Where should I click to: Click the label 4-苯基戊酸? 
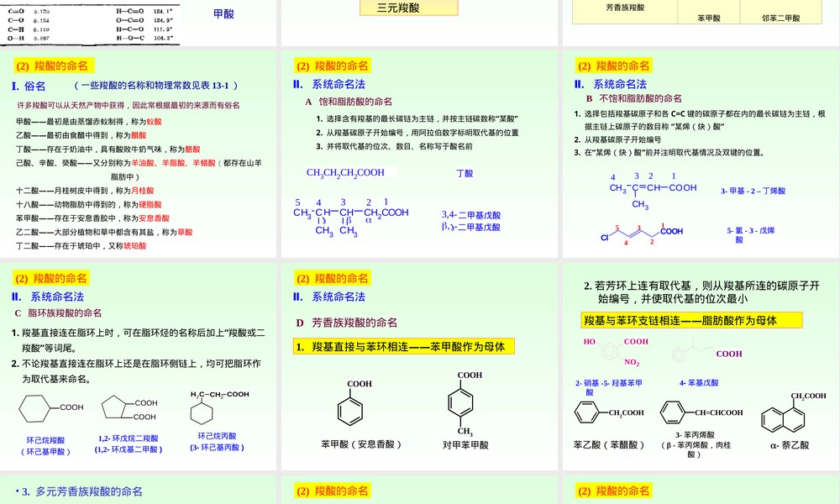tap(699, 383)
